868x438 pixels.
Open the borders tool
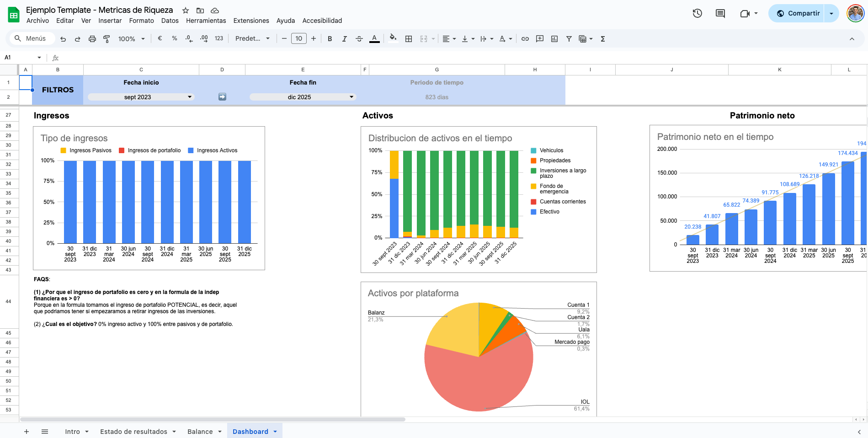409,39
